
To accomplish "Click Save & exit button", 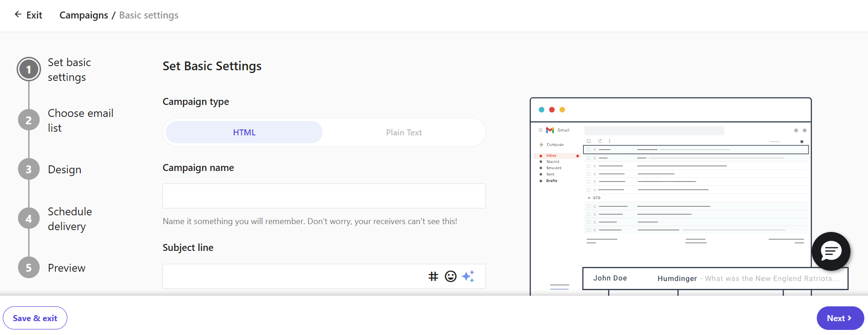I will 35,318.
